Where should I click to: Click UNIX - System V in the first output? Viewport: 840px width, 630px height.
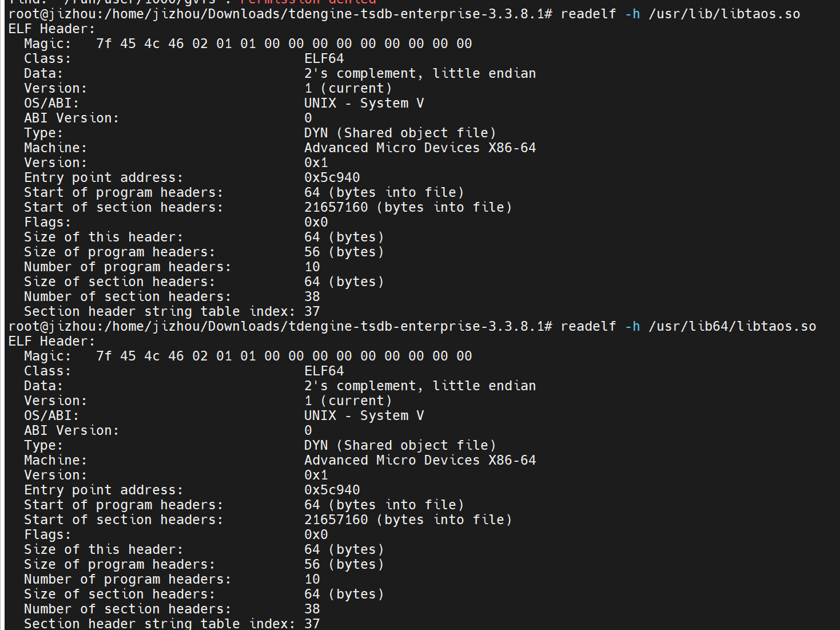pyautogui.click(x=364, y=103)
